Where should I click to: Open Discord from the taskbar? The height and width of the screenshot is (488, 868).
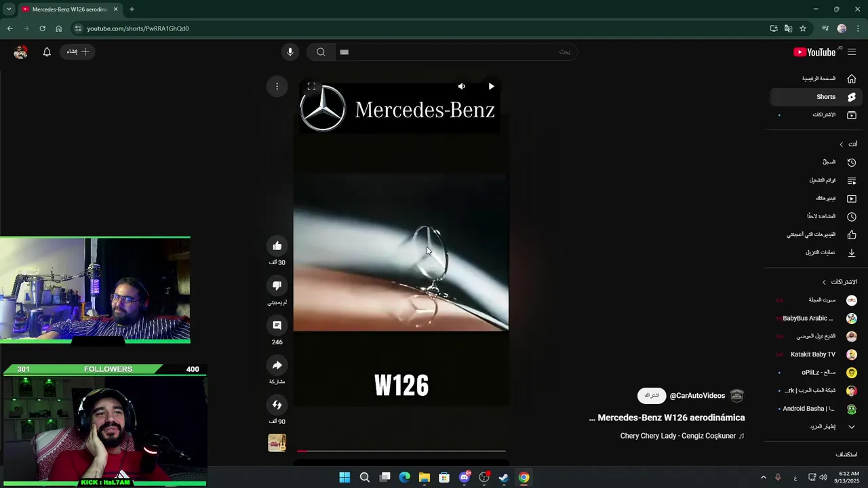(465, 477)
